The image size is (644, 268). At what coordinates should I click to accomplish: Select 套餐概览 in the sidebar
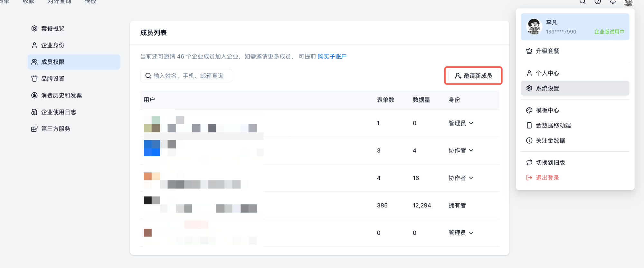click(53, 29)
